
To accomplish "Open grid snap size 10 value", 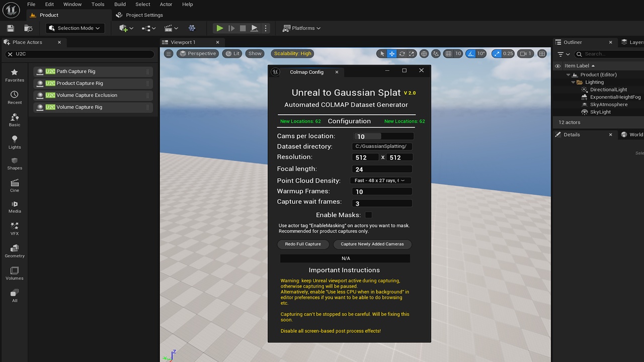I will [x=458, y=54].
